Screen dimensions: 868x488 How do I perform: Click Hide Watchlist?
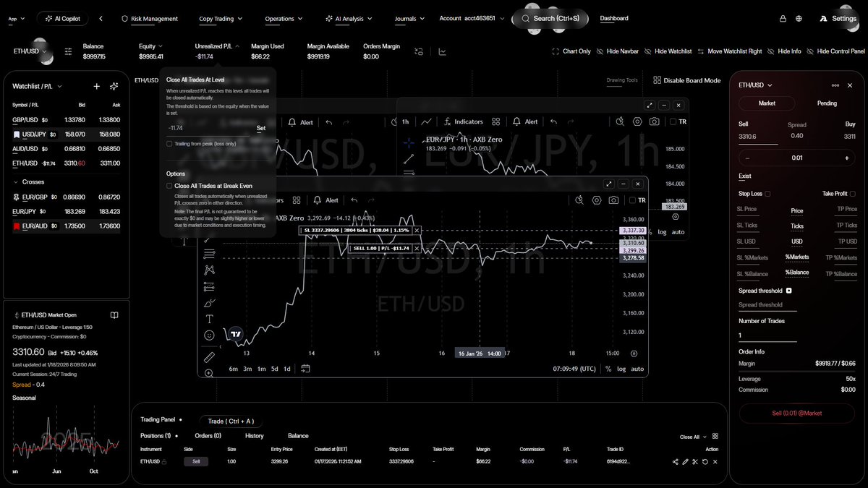(668, 51)
